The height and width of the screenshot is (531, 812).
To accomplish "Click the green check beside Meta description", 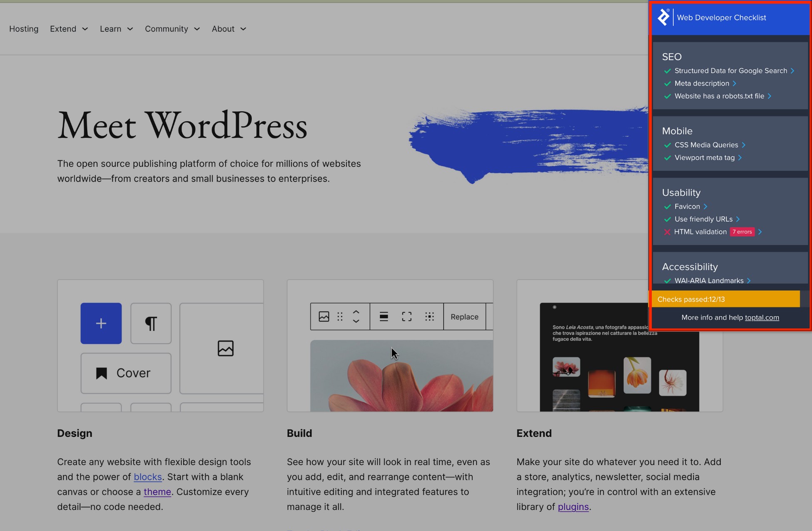I will click(x=668, y=84).
